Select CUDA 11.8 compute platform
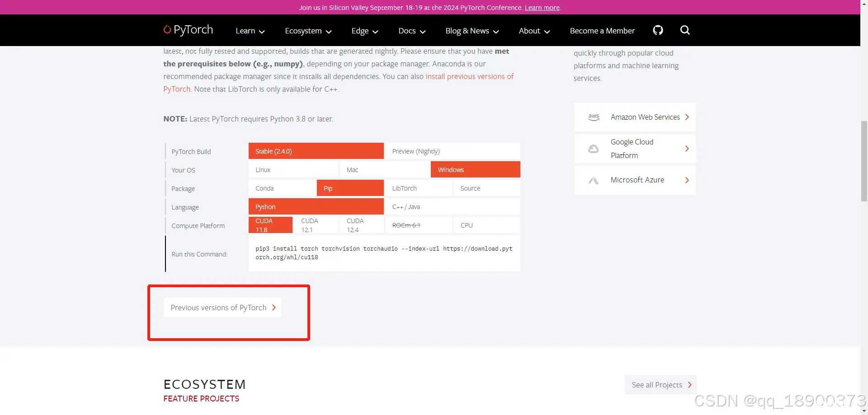Viewport: 868px width, 415px height. (270, 225)
